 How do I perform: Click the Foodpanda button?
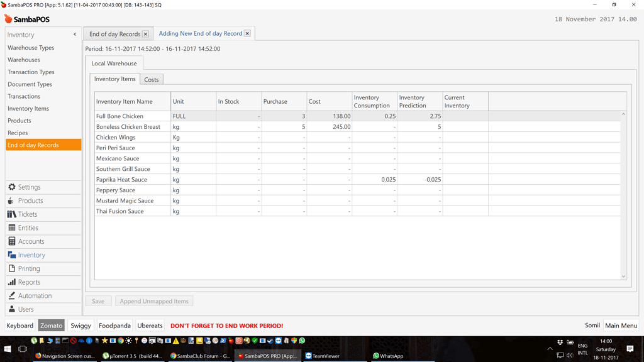(x=114, y=326)
